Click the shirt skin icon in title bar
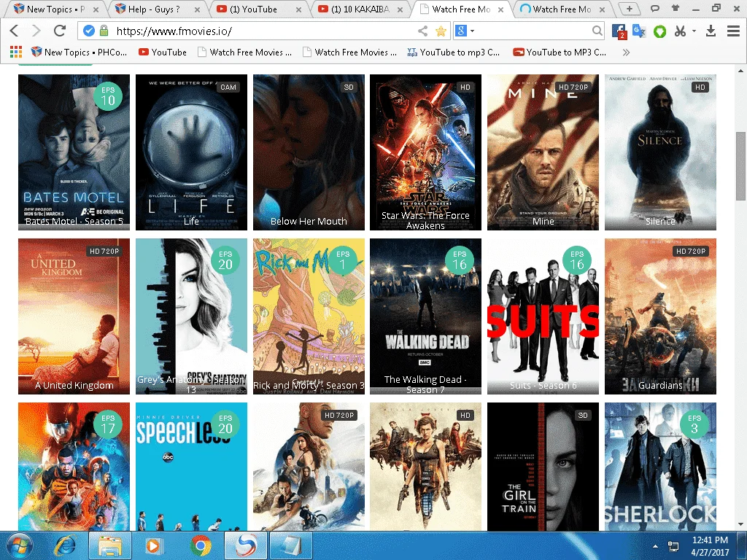Image resolution: width=747 pixels, height=560 pixels. tap(675, 7)
